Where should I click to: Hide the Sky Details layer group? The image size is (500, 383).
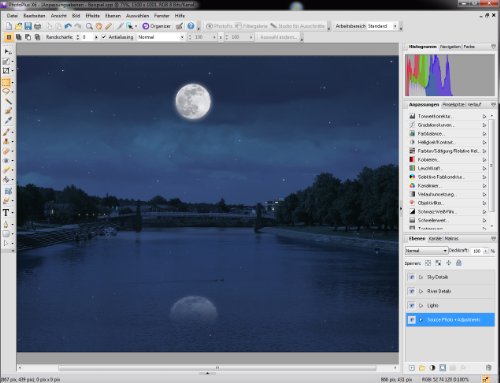coord(412,277)
